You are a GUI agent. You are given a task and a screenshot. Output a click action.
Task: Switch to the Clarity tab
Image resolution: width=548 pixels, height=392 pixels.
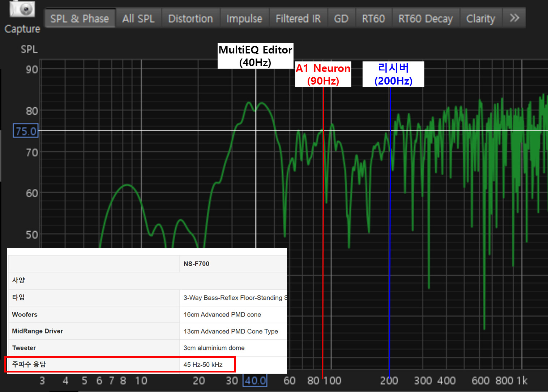pyautogui.click(x=480, y=18)
